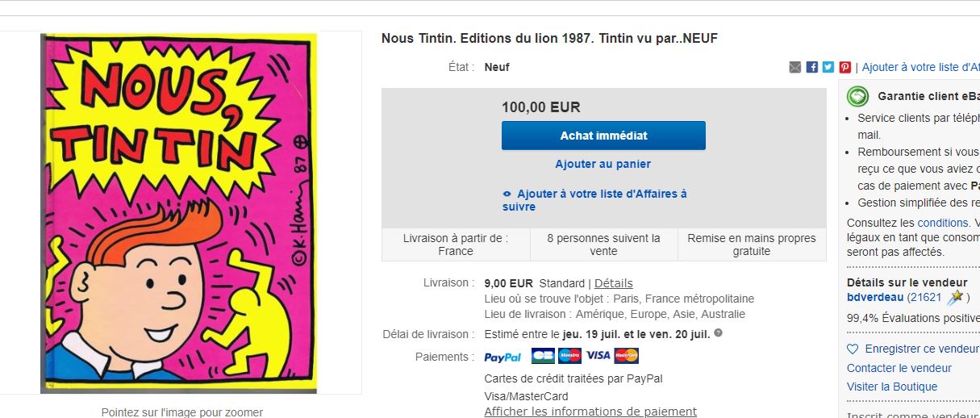The width and height of the screenshot is (980, 418).
Task: Click the seller's shooting star feedback icon
Action: click(x=955, y=297)
